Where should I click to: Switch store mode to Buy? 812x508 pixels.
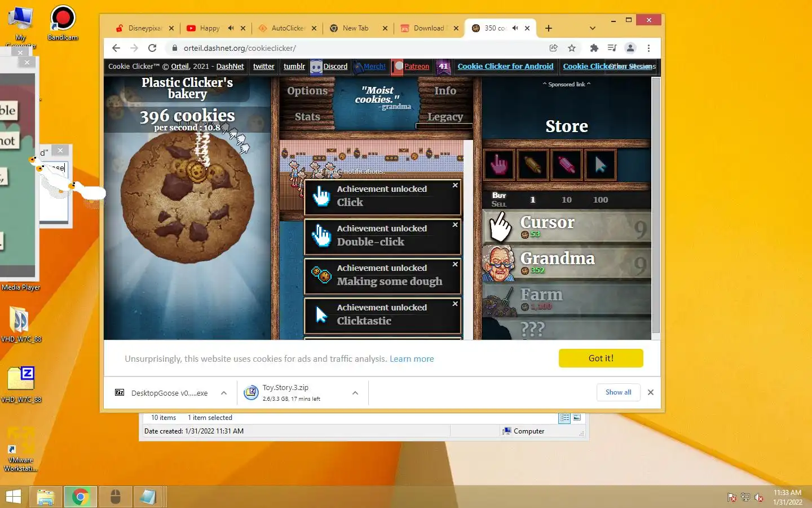[499, 195]
